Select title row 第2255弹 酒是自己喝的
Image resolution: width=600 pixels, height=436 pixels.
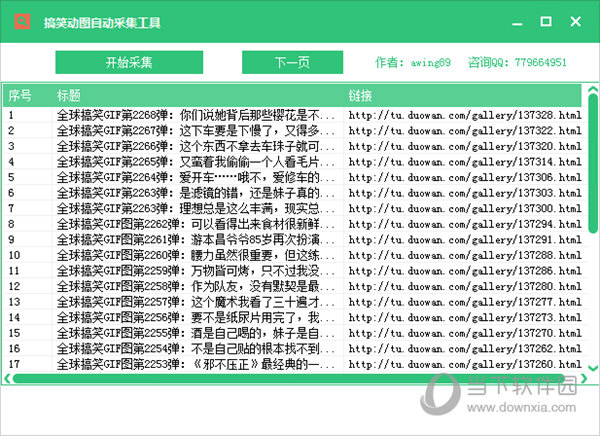pos(196,333)
